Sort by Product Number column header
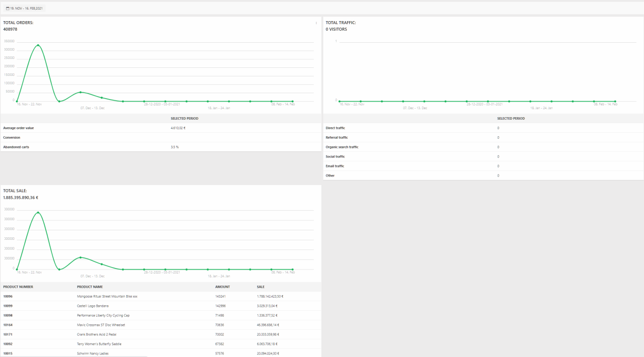The image size is (644, 357). click(18, 287)
